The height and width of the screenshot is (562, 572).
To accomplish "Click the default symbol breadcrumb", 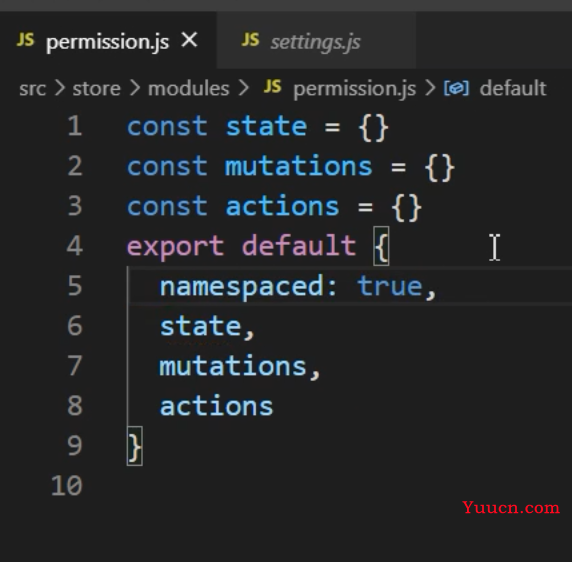I will 513,89.
